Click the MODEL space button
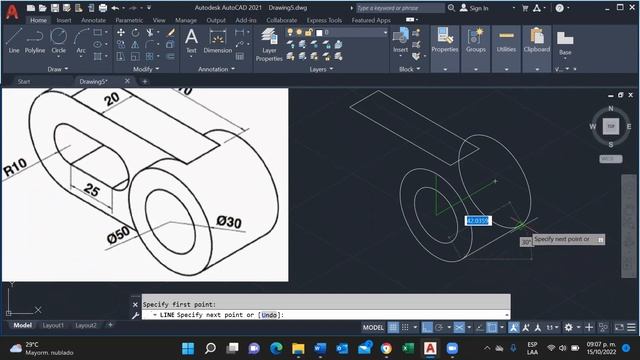This screenshot has height=360, width=640. [373, 327]
